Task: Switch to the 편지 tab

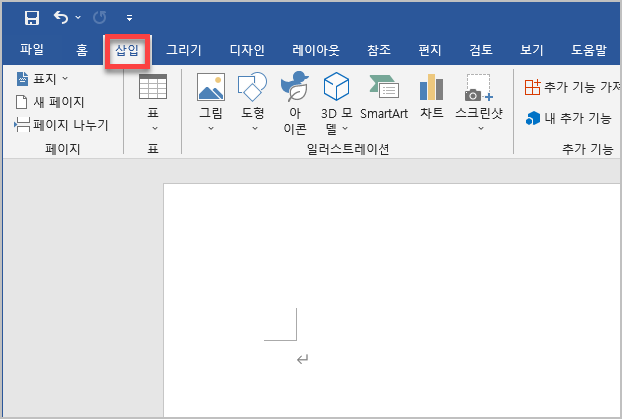Action: click(x=430, y=50)
